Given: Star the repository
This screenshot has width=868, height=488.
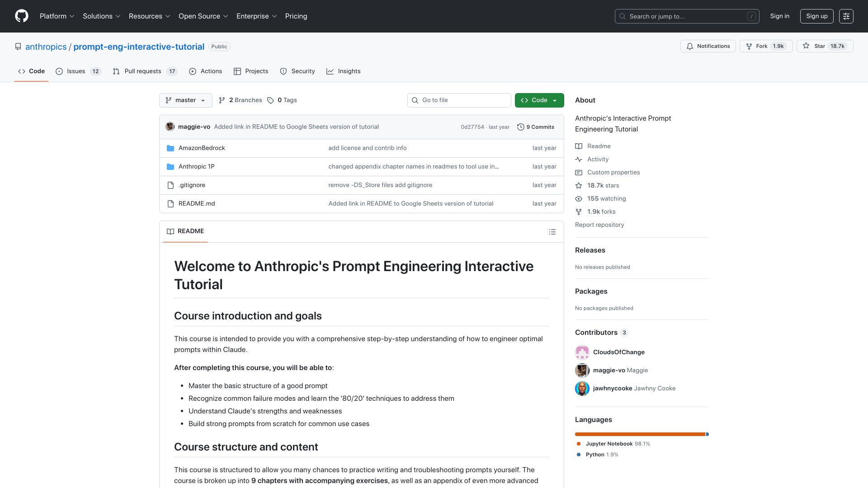Looking at the screenshot, I should [x=825, y=46].
